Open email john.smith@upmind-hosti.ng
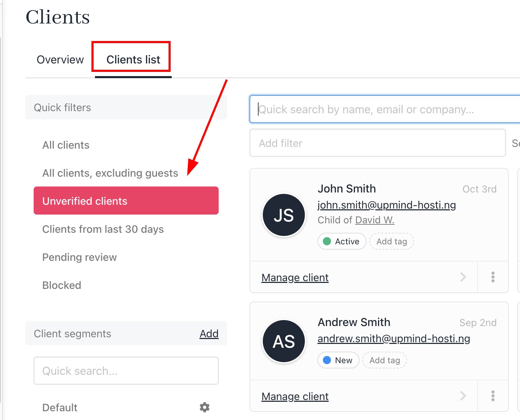This screenshot has height=420, width=520. click(387, 205)
